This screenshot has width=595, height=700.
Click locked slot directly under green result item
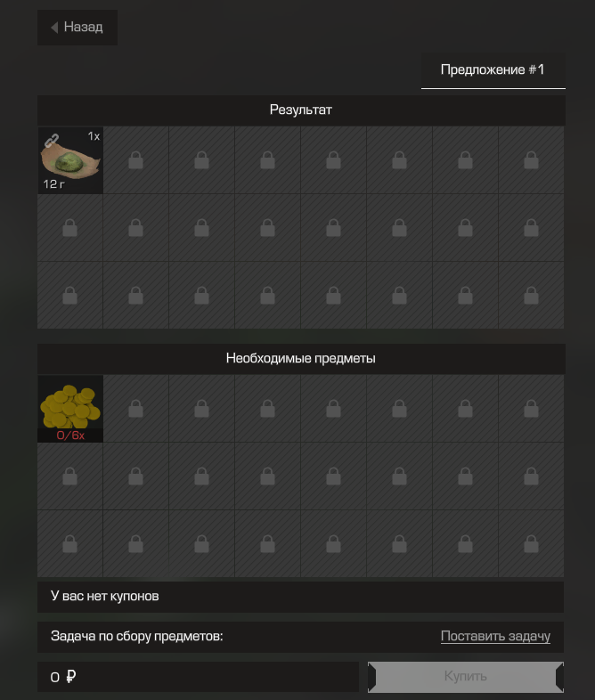point(70,228)
